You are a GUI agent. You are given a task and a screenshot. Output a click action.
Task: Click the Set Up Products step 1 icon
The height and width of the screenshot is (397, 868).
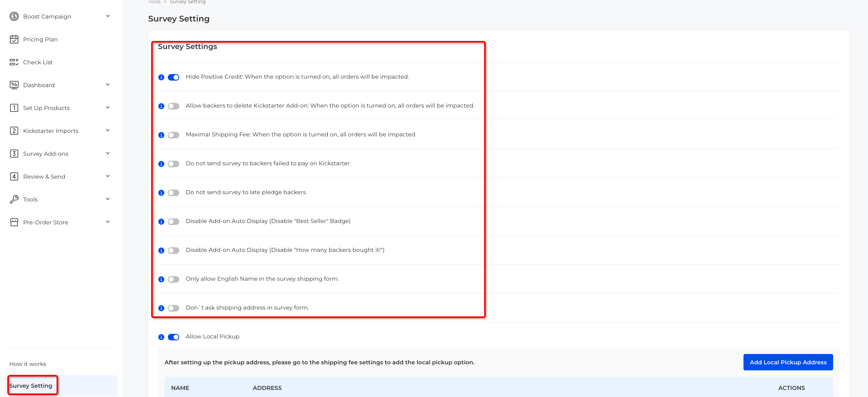pyautogui.click(x=14, y=108)
